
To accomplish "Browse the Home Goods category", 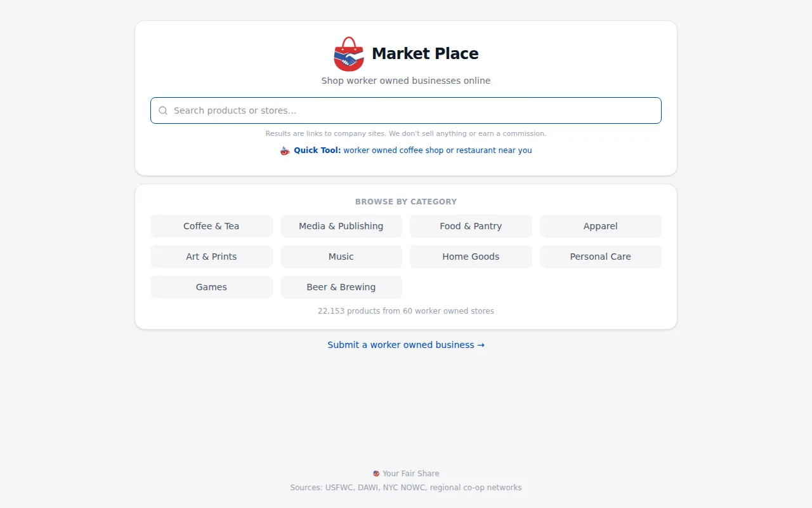I will 471,257.
